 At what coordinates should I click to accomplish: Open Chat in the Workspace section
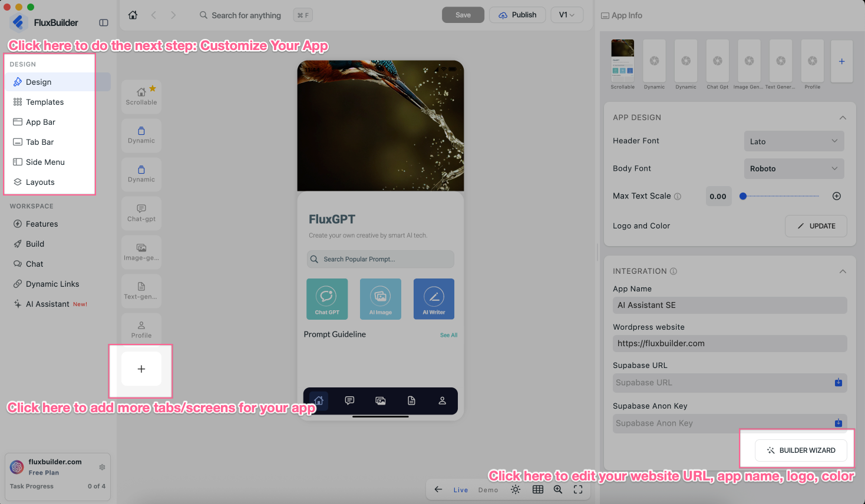58,264
